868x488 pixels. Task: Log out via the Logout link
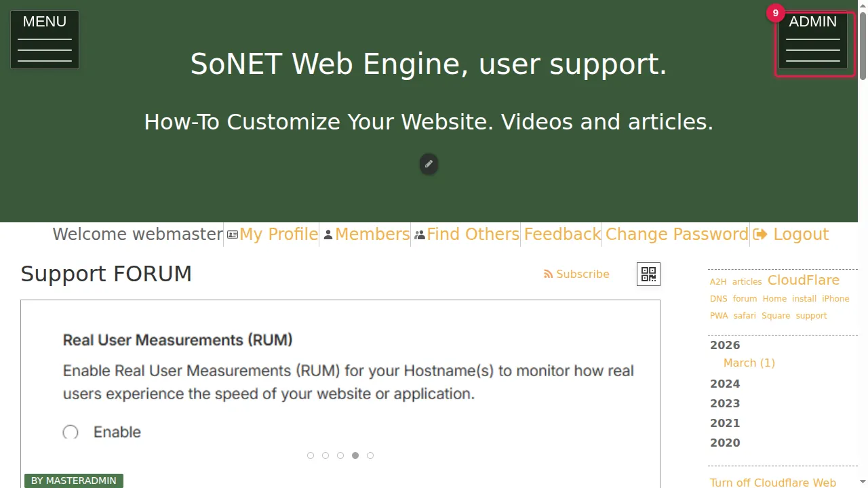click(x=791, y=235)
